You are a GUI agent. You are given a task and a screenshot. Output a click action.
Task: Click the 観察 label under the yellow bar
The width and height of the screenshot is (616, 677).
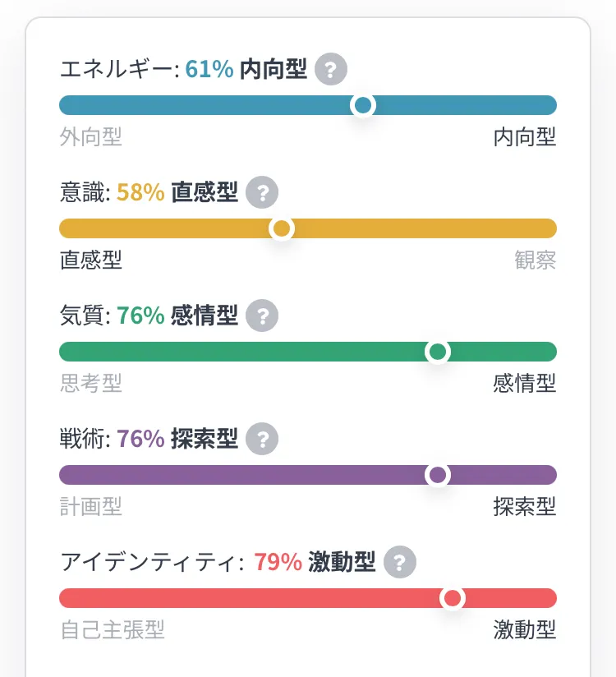click(x=535, y=260)
